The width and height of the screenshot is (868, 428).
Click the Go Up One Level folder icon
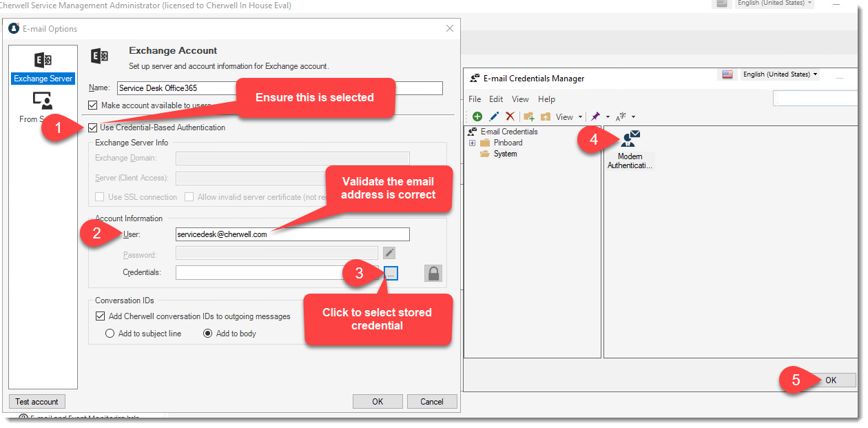[x=546, y=116]
